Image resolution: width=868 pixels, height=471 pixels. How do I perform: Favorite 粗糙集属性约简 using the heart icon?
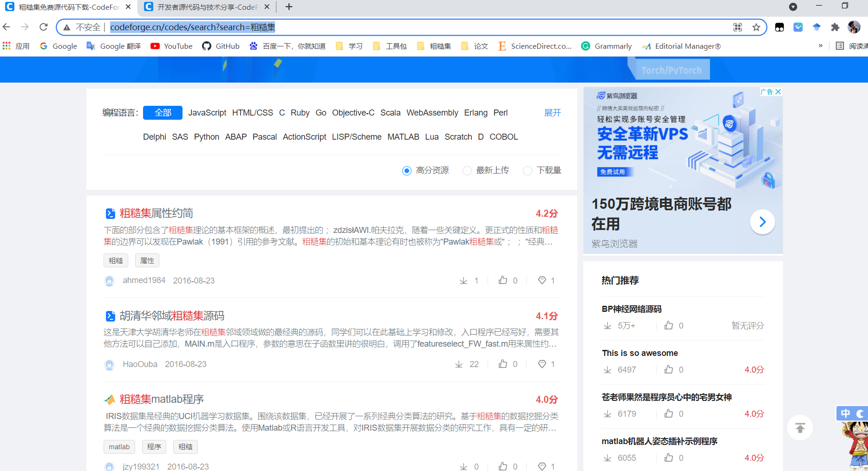542,280
